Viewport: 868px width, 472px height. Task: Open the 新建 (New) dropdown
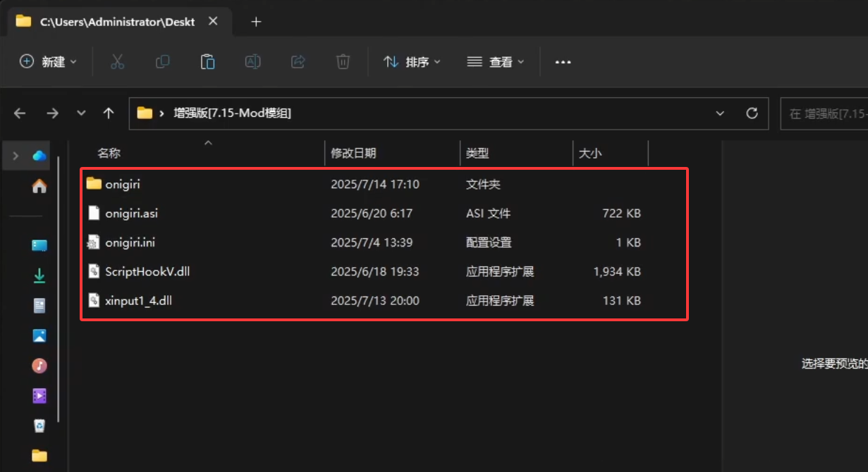click(48, 62)
